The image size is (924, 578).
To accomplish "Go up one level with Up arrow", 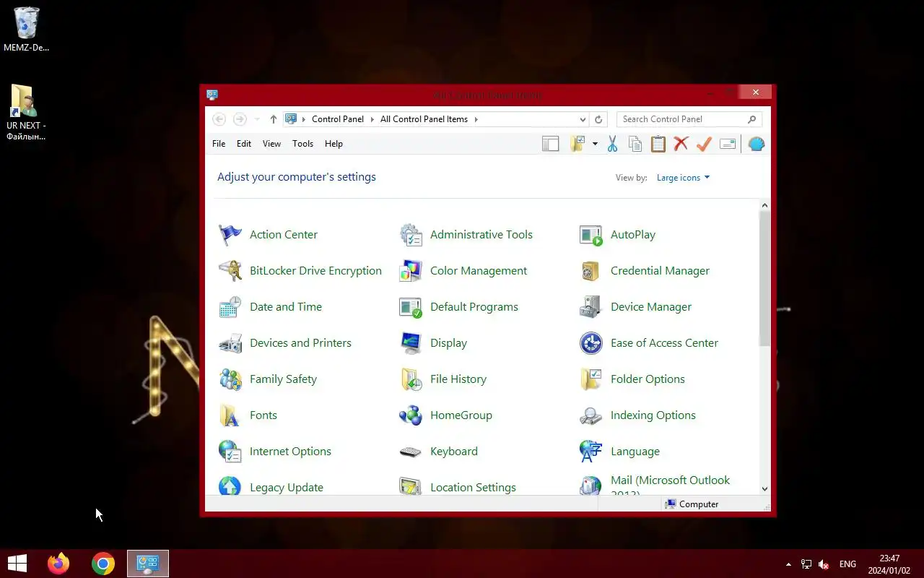I will click(273, 119).
